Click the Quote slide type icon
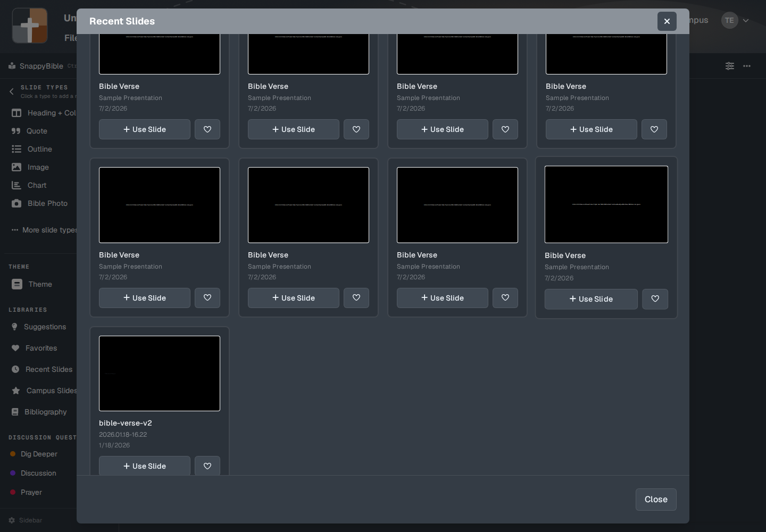Viewport: 766px width, 532px height. tap(16, 131)
